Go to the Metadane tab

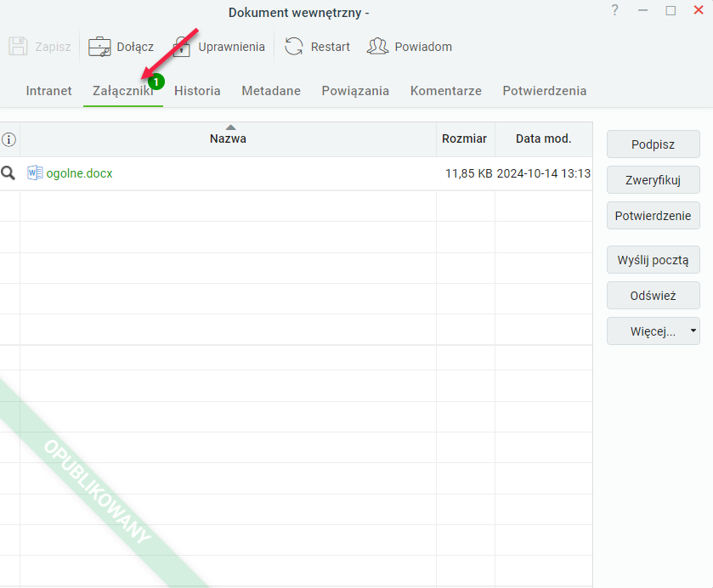coord(271,91)
